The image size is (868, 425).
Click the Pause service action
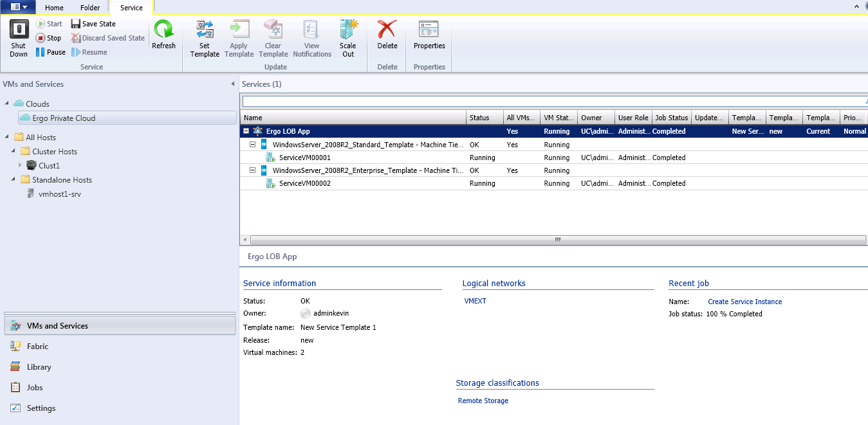(x=50, y=52)
